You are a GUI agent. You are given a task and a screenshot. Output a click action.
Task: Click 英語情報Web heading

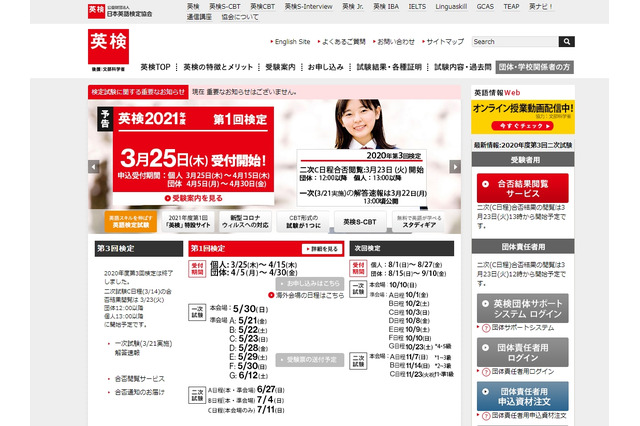[497, 93]
